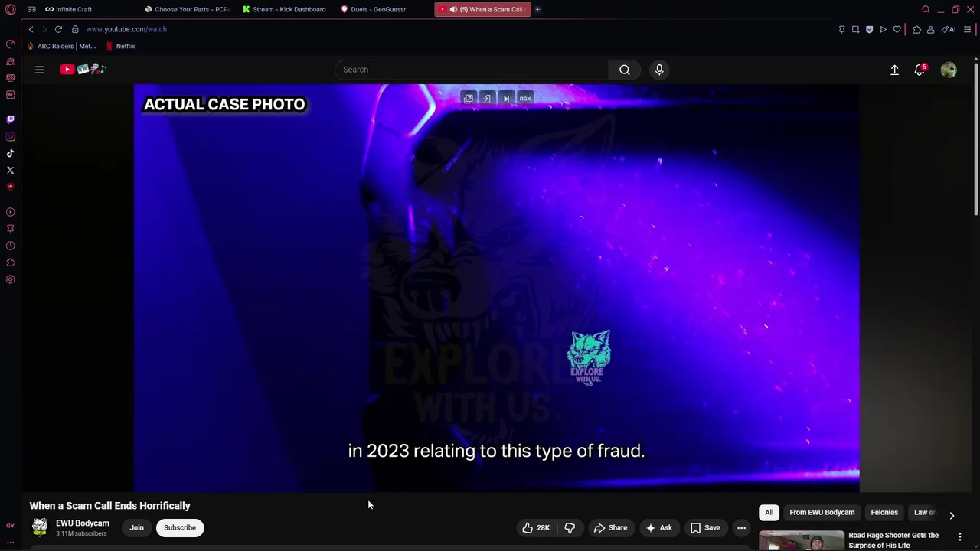
Task: Subscribe to EWU Bodycam
Action: [180, 527]
